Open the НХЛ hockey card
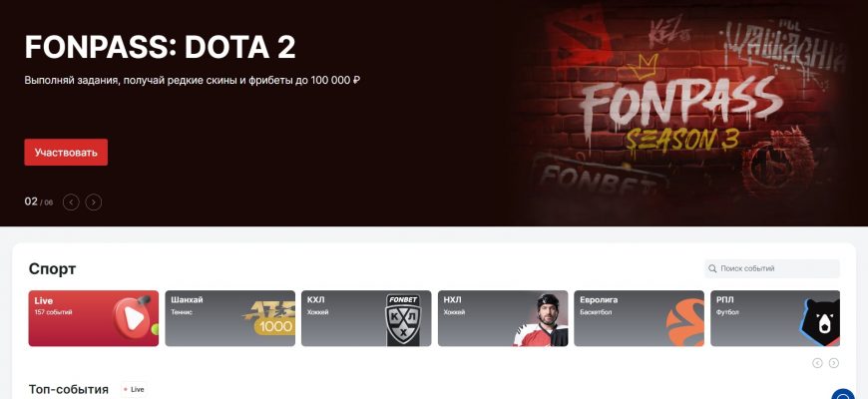Screen dimensions: 868x399 tap(503, 318)
